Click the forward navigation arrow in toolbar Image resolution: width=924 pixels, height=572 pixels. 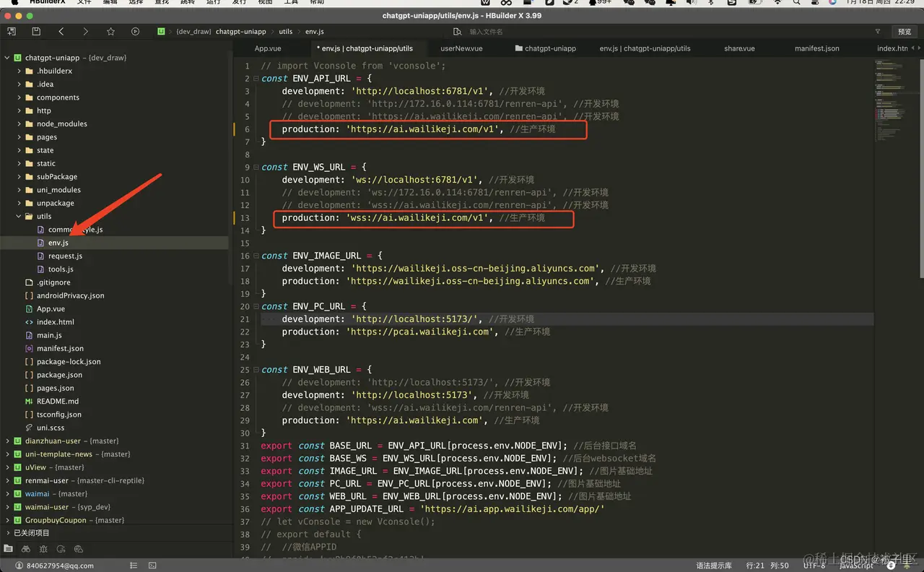(x=86, y=32)
